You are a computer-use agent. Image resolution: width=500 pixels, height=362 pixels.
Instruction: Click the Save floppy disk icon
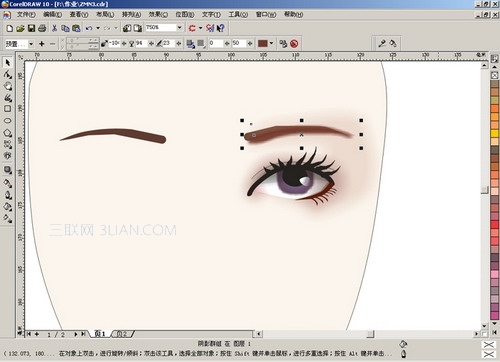point(31,28)
